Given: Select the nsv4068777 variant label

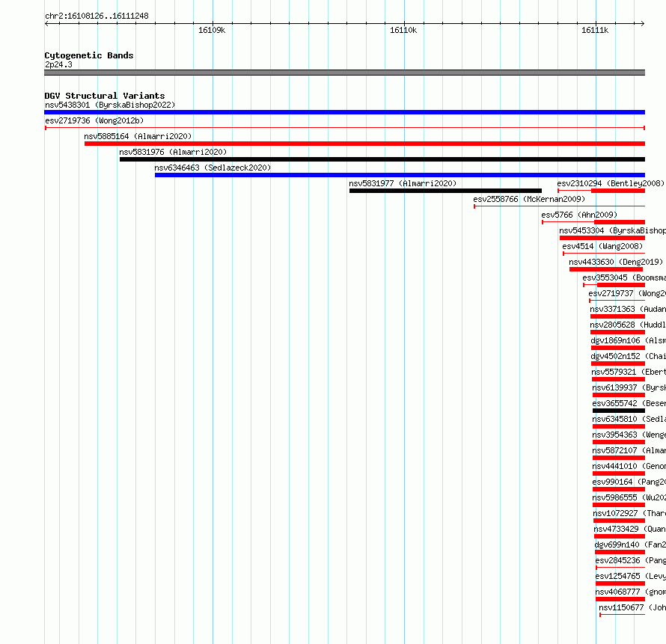Looking at the screenshot, I should pos(631,592).
